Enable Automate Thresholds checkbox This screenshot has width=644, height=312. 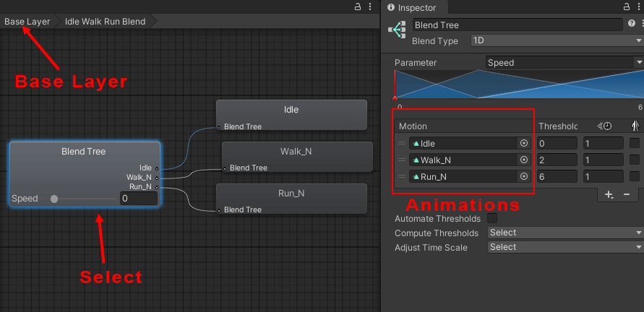pyautogui.click(x=492, y=218)
